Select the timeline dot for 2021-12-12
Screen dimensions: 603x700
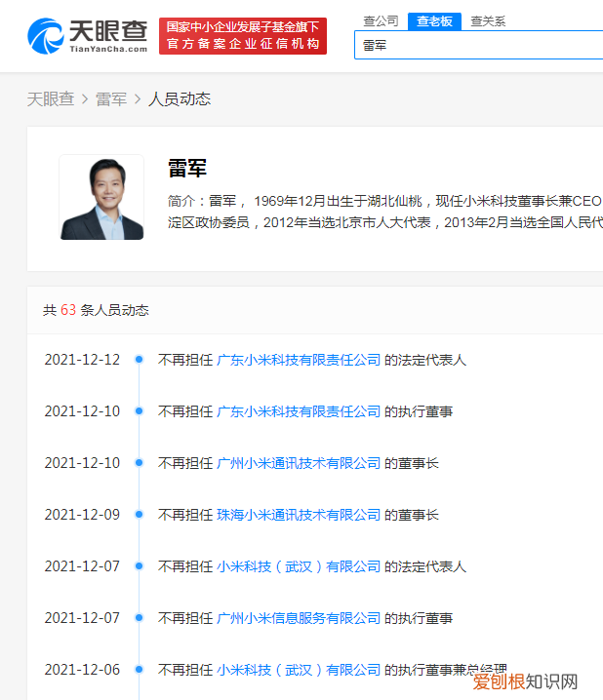coord(139,360)
